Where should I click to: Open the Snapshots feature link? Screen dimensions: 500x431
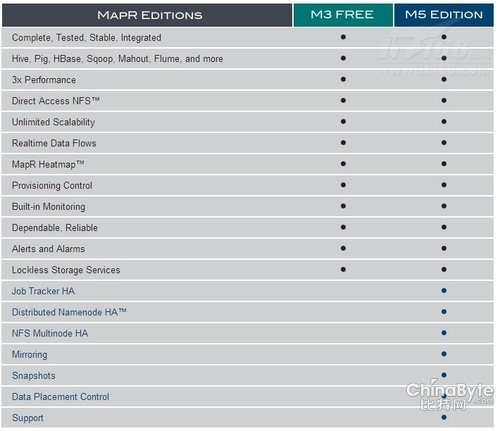click(x=34, y=376)
